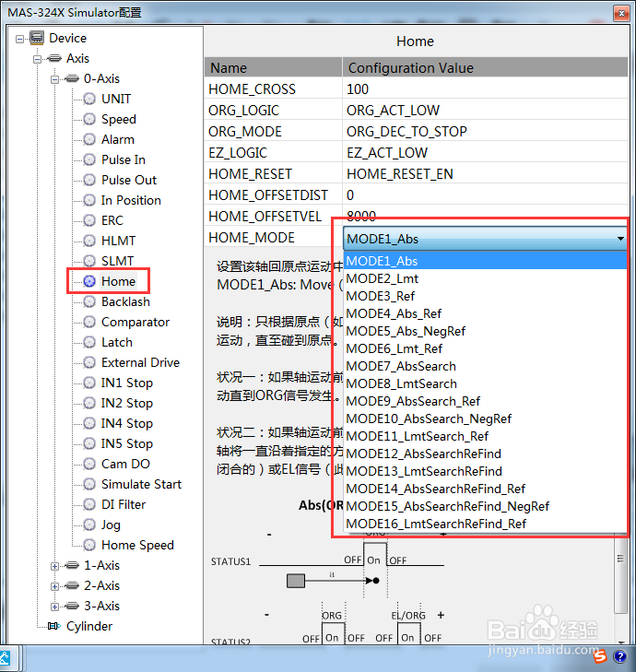
Task: Open the Home Speed settings
Action: click(137, 545)
